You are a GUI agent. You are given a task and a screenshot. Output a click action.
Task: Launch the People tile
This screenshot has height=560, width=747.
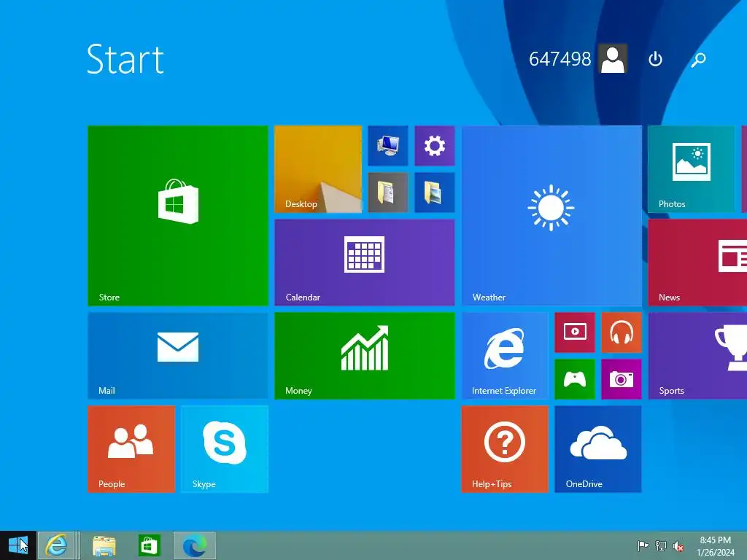[x=131, y=448]
